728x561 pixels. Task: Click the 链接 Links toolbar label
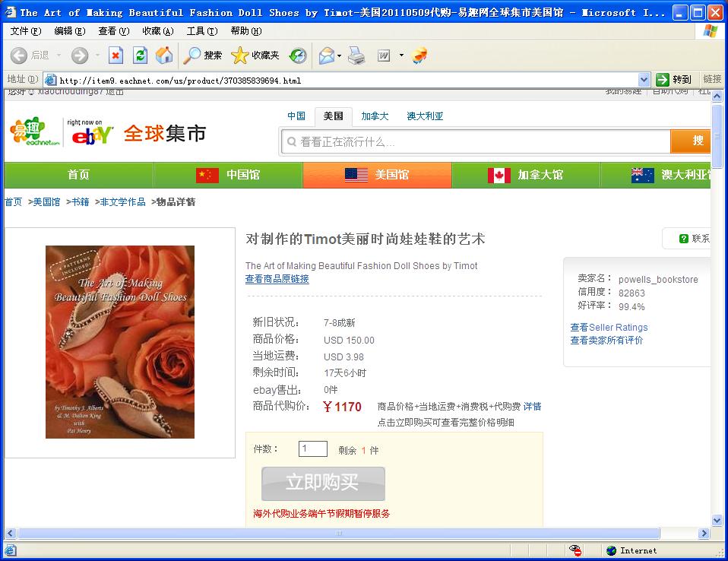712,79
